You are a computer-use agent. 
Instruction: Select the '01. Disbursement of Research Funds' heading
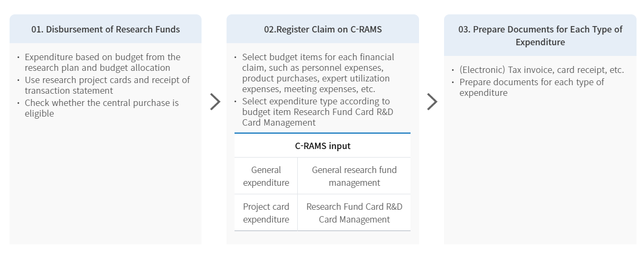(x=105, y=29)
